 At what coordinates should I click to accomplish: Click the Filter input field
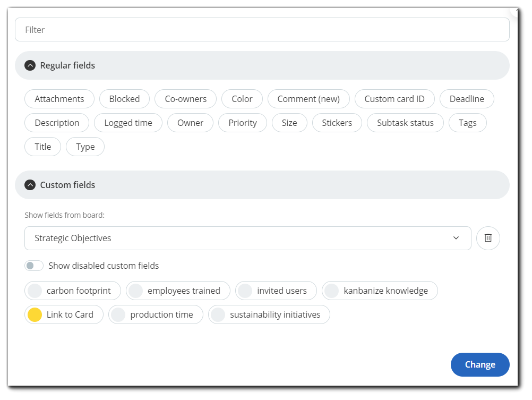[x=262, y=30]
